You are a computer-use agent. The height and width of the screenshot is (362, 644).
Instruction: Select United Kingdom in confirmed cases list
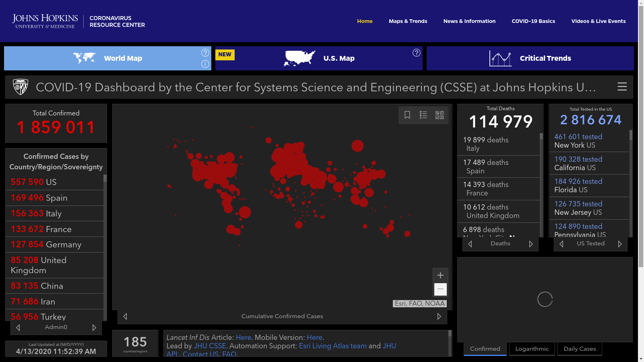click(54, 265)
